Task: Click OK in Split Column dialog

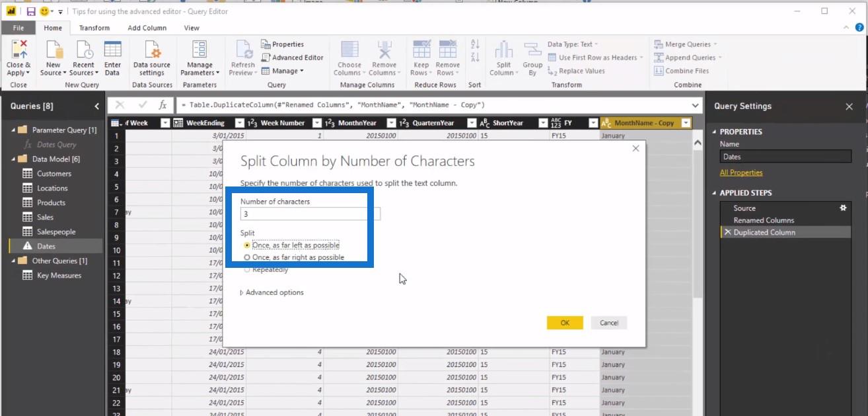Action: point(565,323)
